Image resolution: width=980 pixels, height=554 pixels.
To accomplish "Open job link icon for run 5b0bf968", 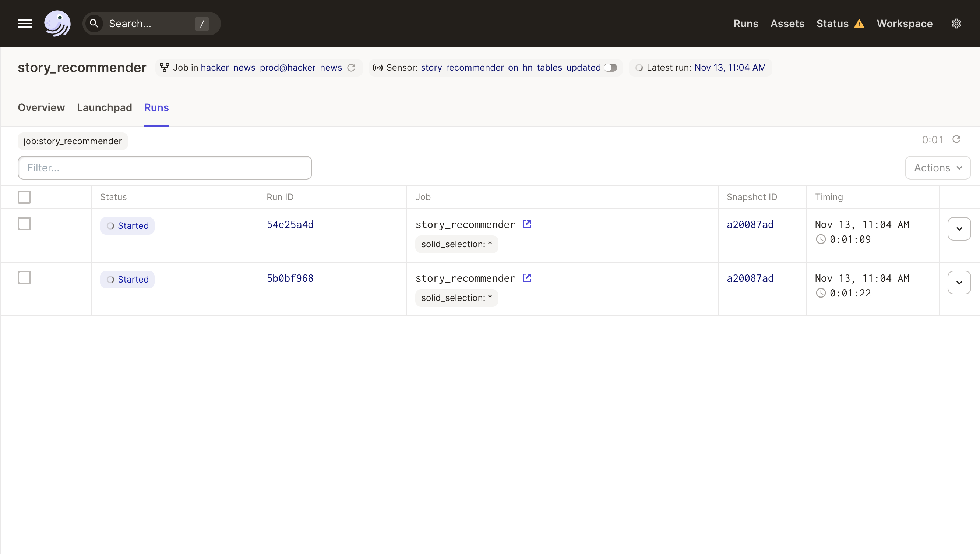I will 526,278.
